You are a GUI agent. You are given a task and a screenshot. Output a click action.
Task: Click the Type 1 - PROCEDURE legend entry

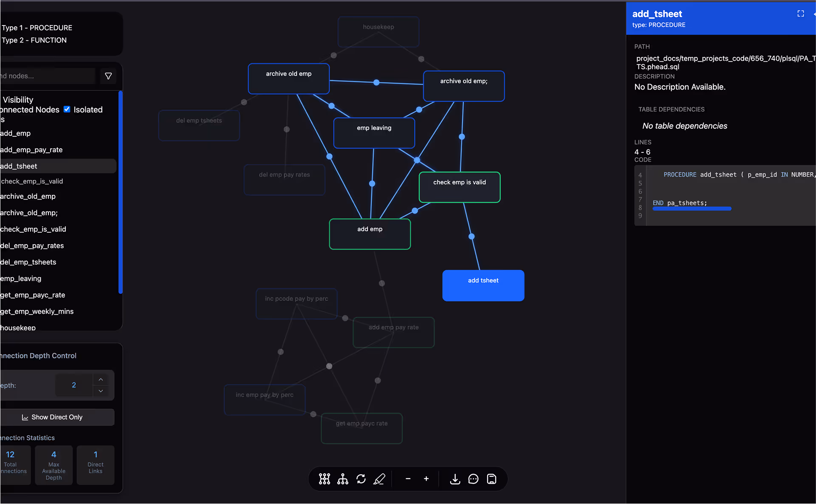tap(37, 28)
